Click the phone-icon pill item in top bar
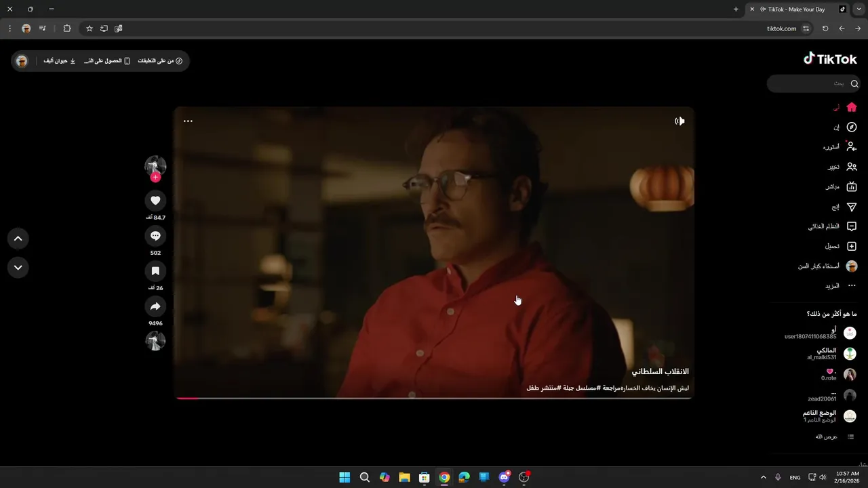Image resolution: width=868 pixels, height=488 pixels. pyautogui.click(x=107, y=61)
